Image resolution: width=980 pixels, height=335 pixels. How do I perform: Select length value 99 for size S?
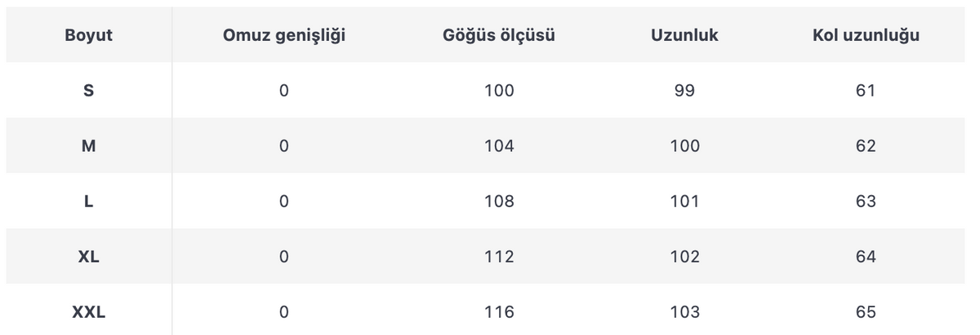coord(684,91)
